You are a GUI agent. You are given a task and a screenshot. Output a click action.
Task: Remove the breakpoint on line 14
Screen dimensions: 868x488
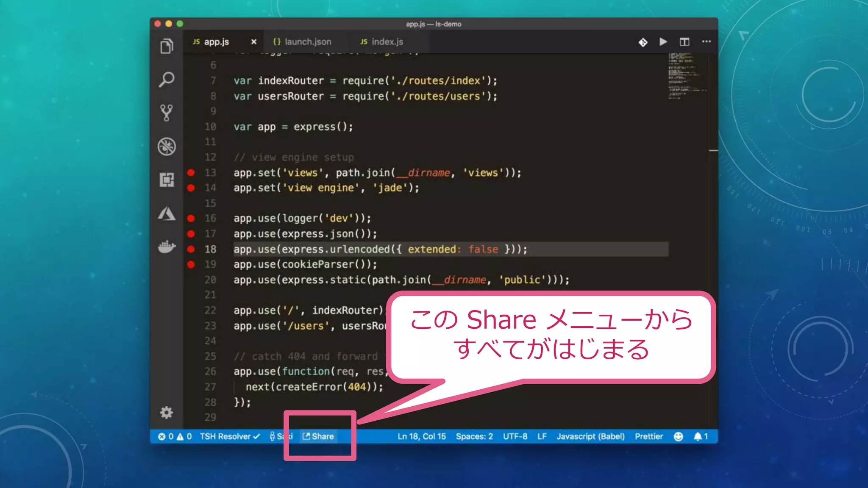pyautogui.click(x=191, y=188)
